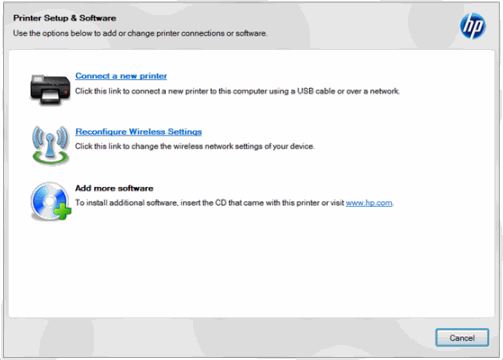
Task: Click the wireless network settings description text
Action: pyautogui.click(x=195, y=146)
